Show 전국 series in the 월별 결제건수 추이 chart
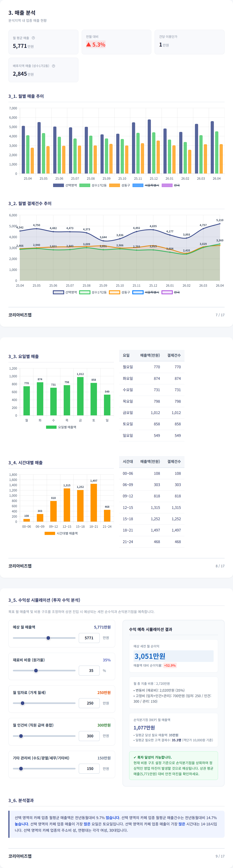The image size is (233, 868). [171, 292]
